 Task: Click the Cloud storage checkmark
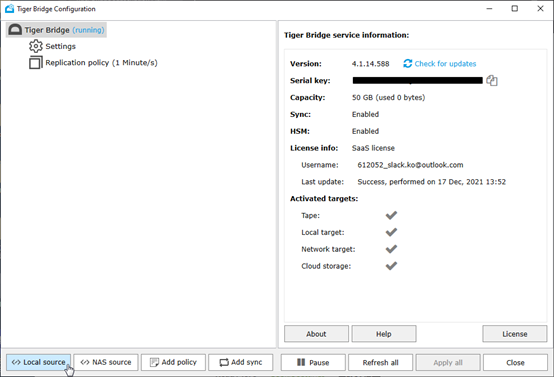(391, 266)
